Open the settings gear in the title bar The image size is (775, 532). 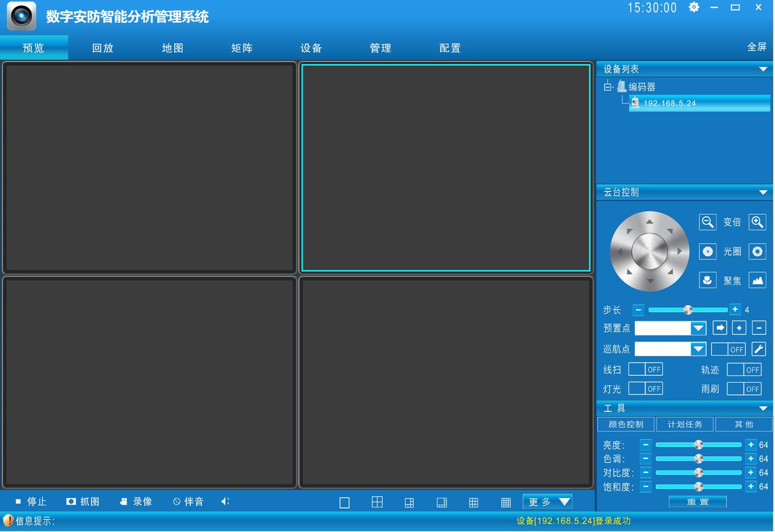[694, 8]
